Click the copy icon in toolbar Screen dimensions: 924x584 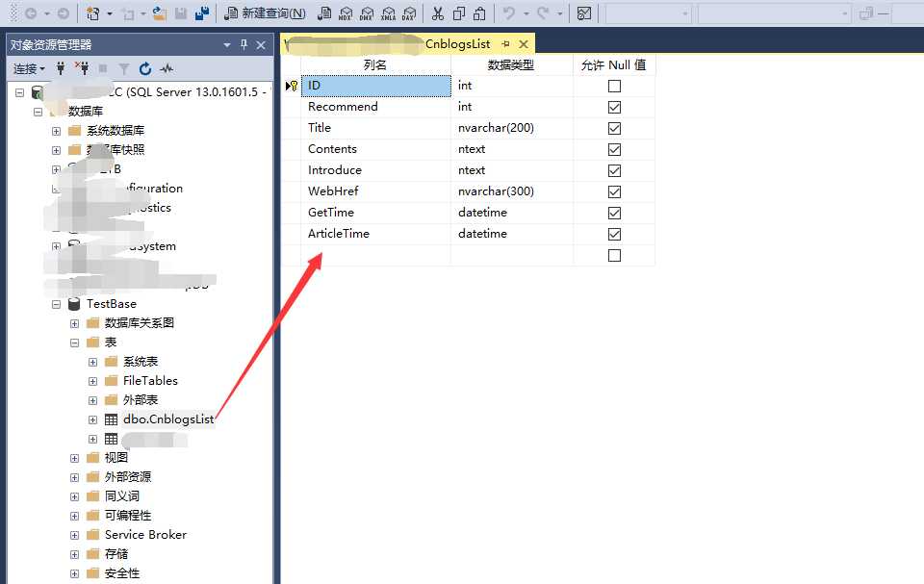(459, 13)
